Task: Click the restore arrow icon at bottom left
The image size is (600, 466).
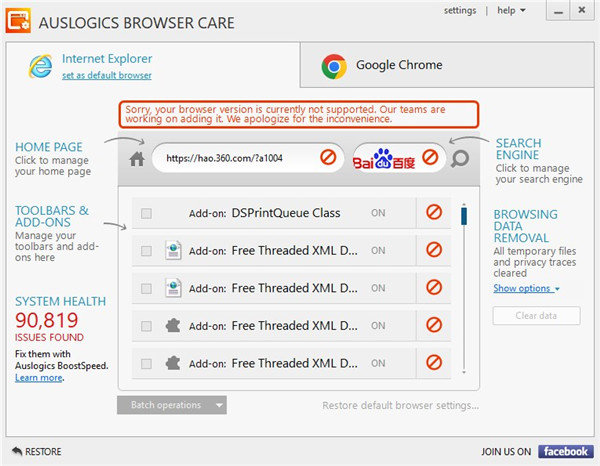Action: [17, 451]
